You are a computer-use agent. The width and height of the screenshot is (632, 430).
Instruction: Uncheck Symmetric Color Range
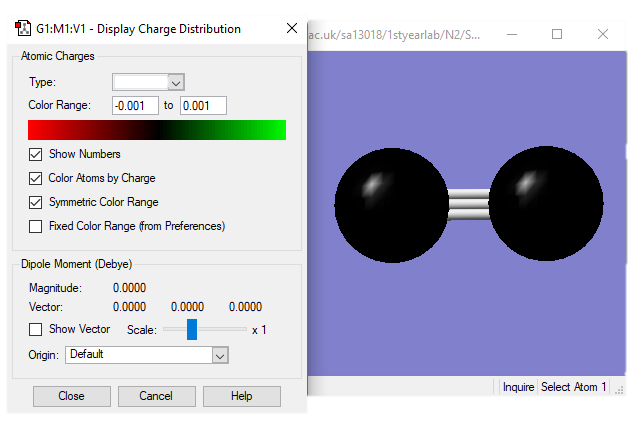(35, 202)
